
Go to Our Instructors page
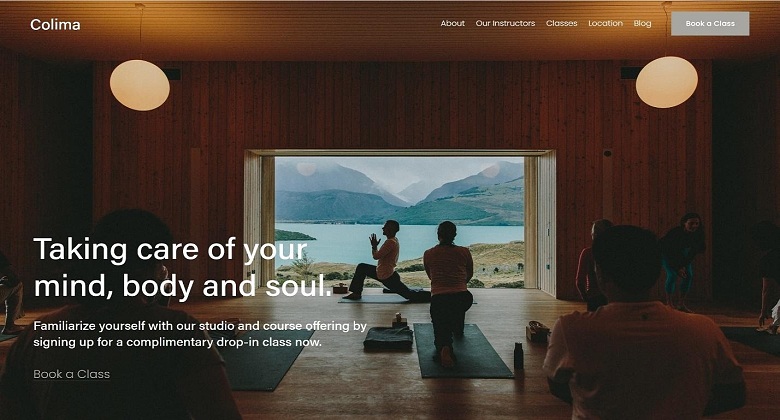tap(505, 23)
